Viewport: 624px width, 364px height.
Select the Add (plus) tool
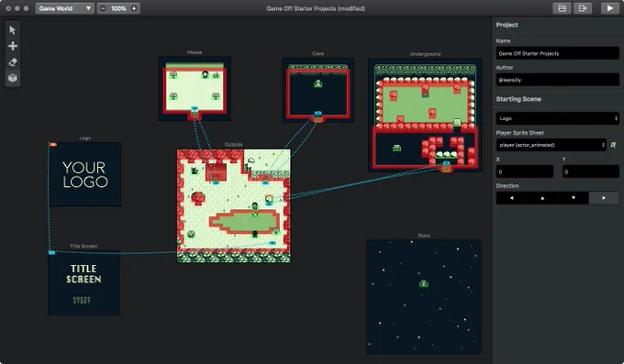[x=13, y=46]
